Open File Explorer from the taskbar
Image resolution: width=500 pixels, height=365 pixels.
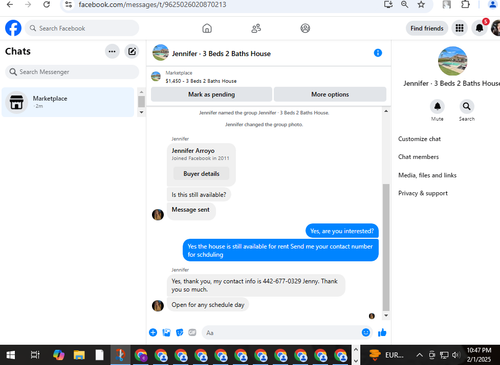pyautogui.click(x=79, y=355)
